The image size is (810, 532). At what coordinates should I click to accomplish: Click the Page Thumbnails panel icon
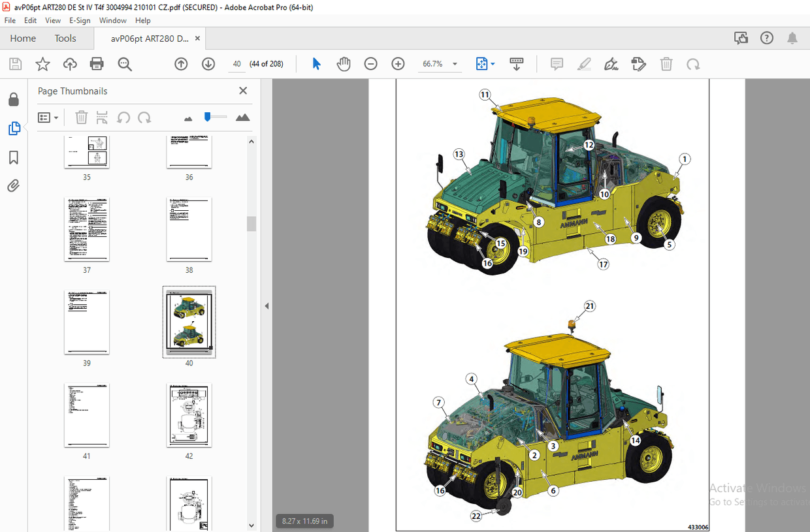14,128
